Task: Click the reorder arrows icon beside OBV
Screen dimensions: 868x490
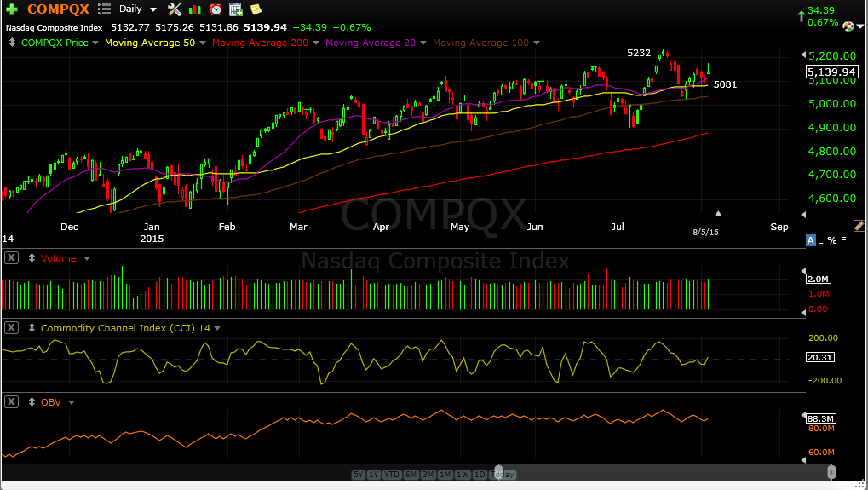Action: point(32,402)
